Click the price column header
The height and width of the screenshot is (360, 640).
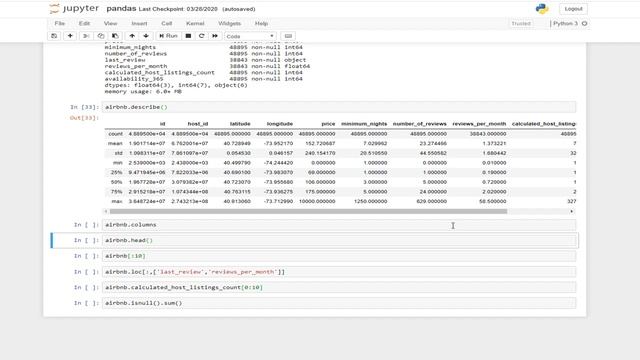(x=328, y=124)
